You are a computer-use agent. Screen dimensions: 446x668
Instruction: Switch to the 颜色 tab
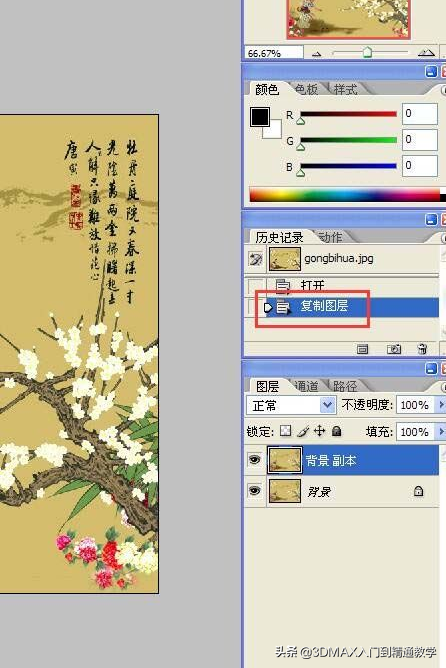tap(267, 89)
